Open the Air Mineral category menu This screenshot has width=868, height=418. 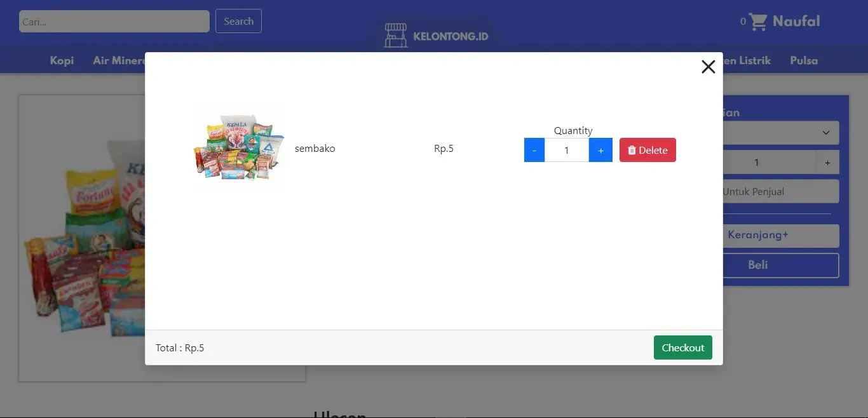pos(119,60)
